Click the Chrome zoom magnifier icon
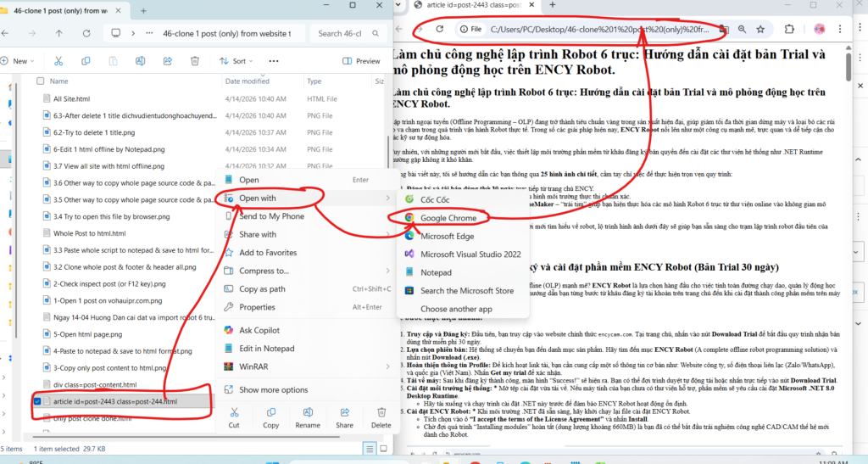Image resolution: width=868 pixels, height=464 pixels. click(x=742, y=29)
